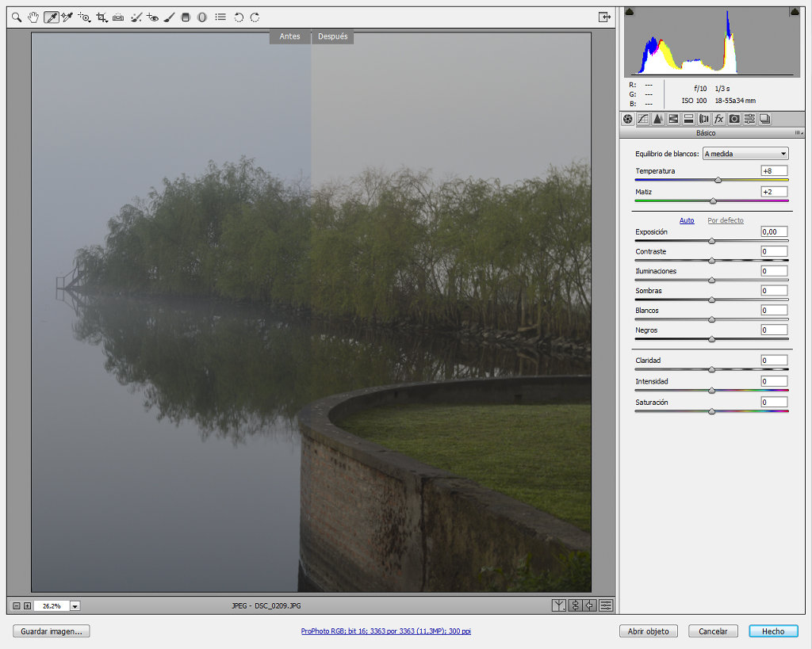Open the Básico panel options menu

coord(799,133)
